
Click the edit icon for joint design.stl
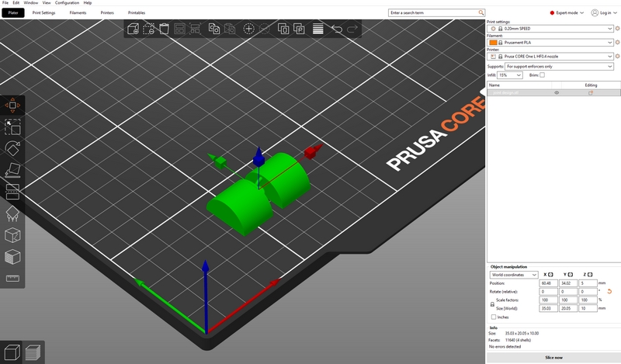[x=591, y=92]
